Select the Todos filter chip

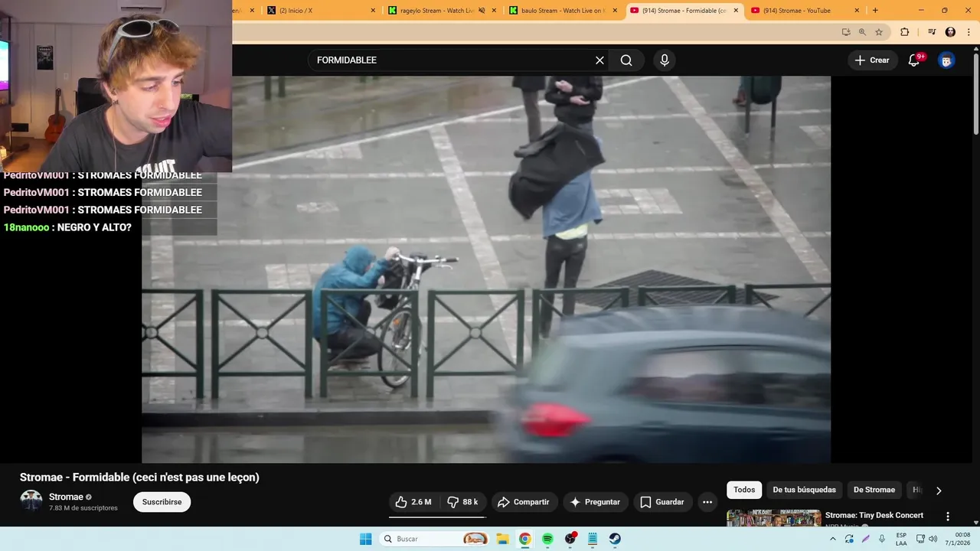click(744, 490)
